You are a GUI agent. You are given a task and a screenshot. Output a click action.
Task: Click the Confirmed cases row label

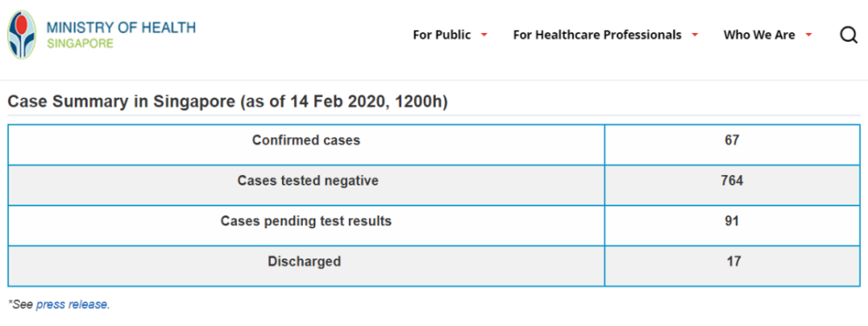click(306, 140)
